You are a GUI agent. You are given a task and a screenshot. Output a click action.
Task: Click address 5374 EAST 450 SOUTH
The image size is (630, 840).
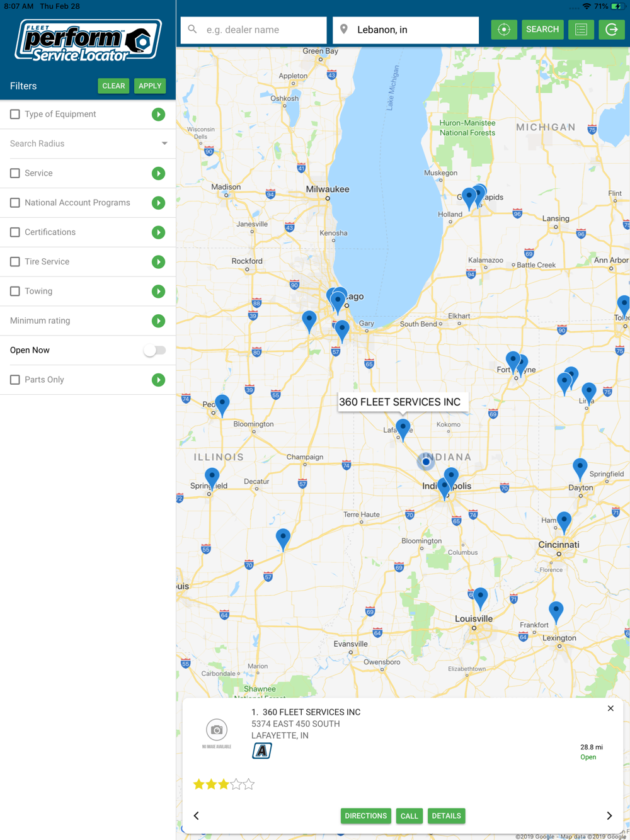pos(295,724)
